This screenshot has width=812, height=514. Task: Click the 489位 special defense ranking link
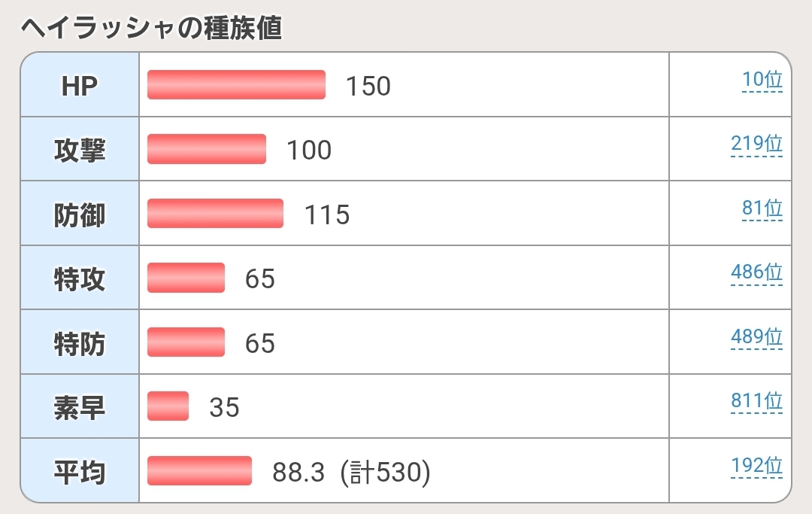point(756,337)
